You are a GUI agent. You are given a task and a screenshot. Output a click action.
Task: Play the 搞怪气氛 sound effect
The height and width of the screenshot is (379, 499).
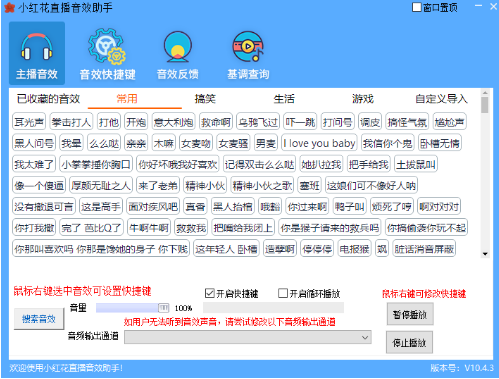click(x=407, y=122)
